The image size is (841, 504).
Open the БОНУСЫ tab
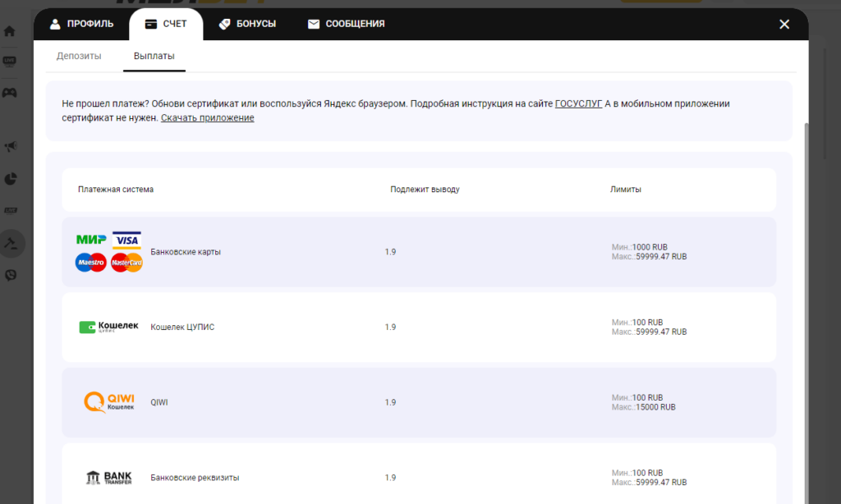247,24
